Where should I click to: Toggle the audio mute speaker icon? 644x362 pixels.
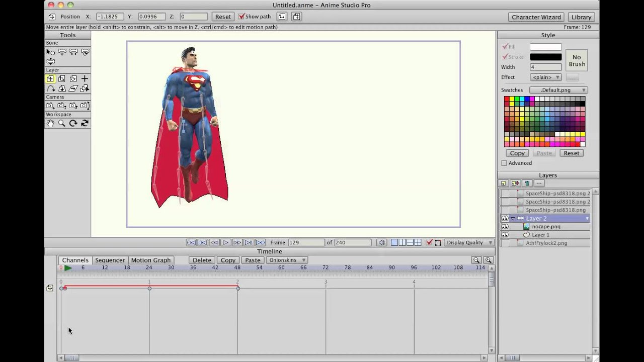pyautogui.click(x=382, y=242)
